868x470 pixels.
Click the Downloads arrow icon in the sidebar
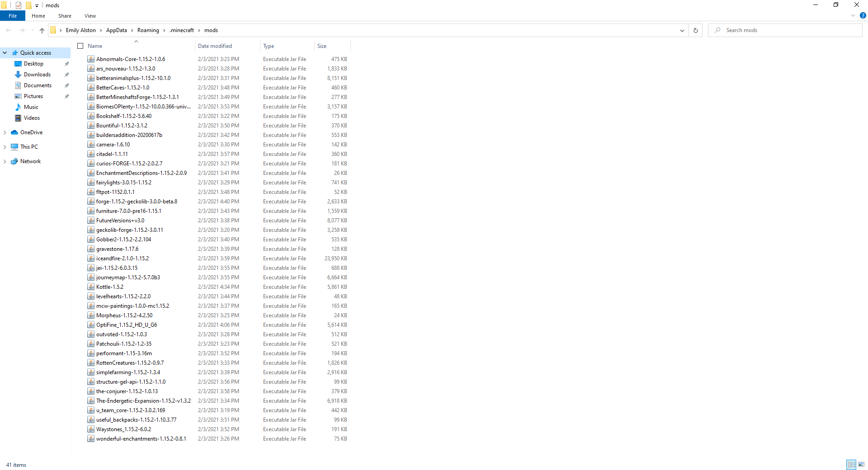18,75
